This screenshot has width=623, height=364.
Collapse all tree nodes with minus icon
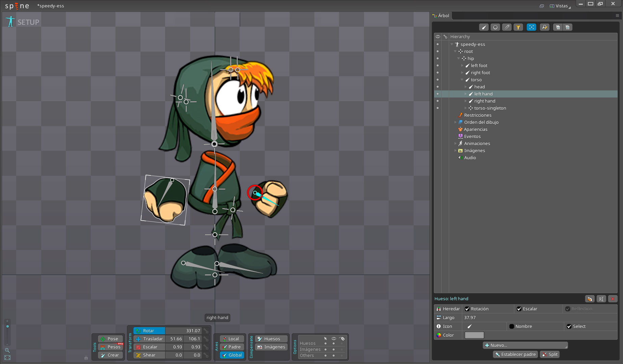[x=558, y=27]
